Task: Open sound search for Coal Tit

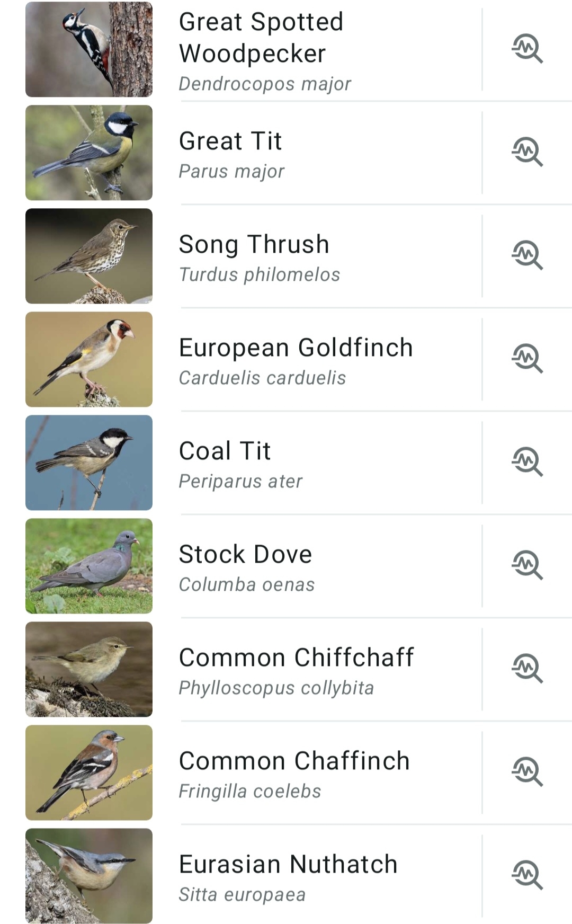Action: coord(527,462)
